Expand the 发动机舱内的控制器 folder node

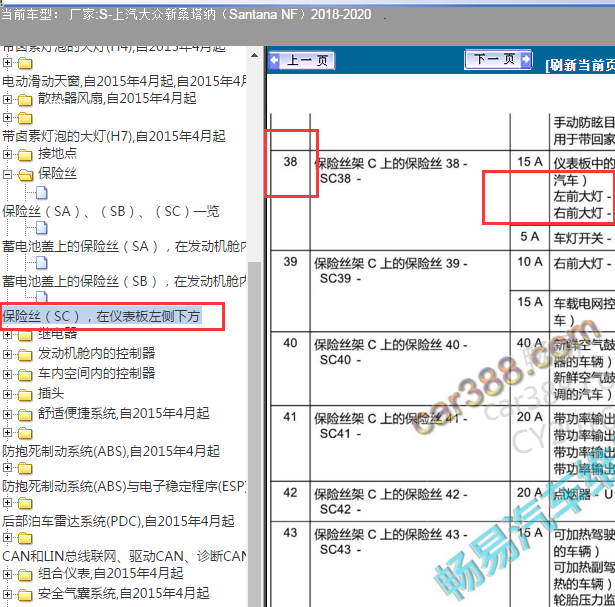point(7,354)
